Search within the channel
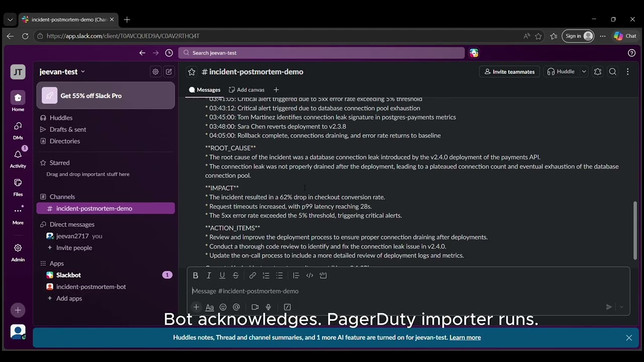Image resolution: width=644 pixels, height=362 pixels. coord(613,72)
